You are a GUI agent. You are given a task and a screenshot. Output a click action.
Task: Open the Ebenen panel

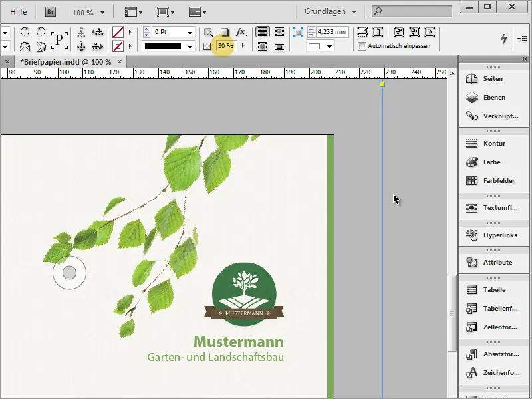point(493,98)
